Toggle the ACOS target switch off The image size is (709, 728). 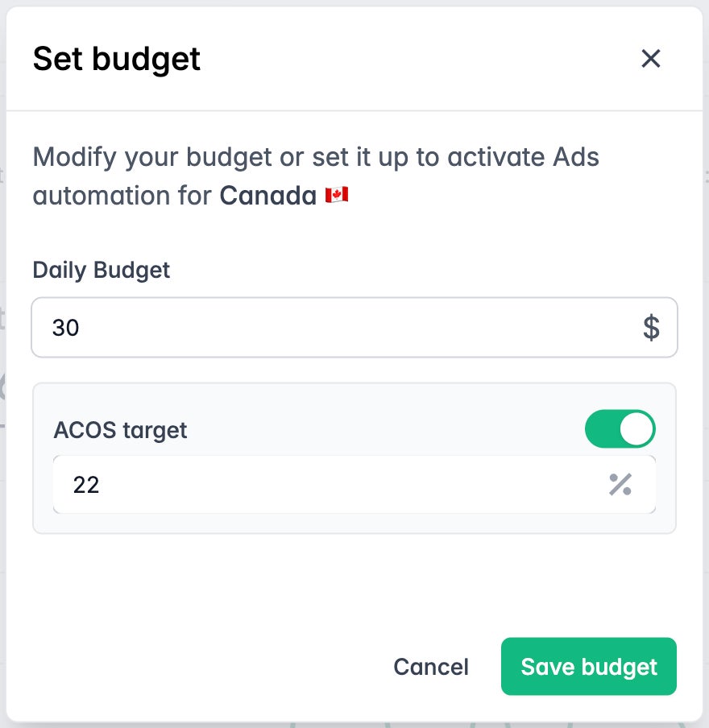tap(620, 429)
